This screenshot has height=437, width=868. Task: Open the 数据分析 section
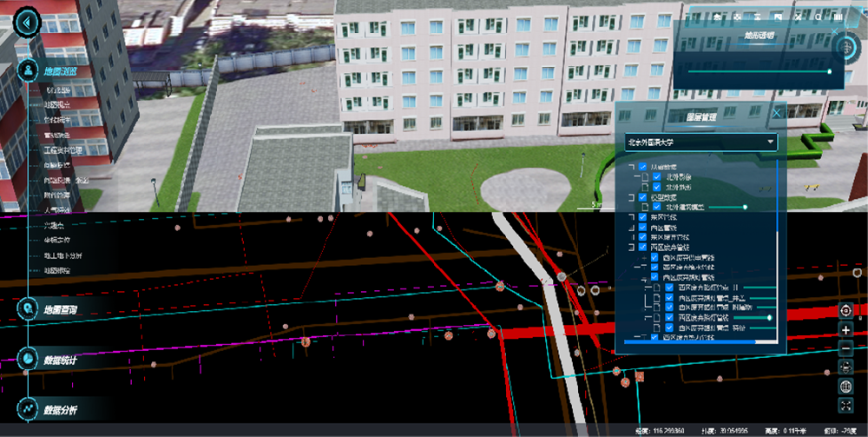61,408
